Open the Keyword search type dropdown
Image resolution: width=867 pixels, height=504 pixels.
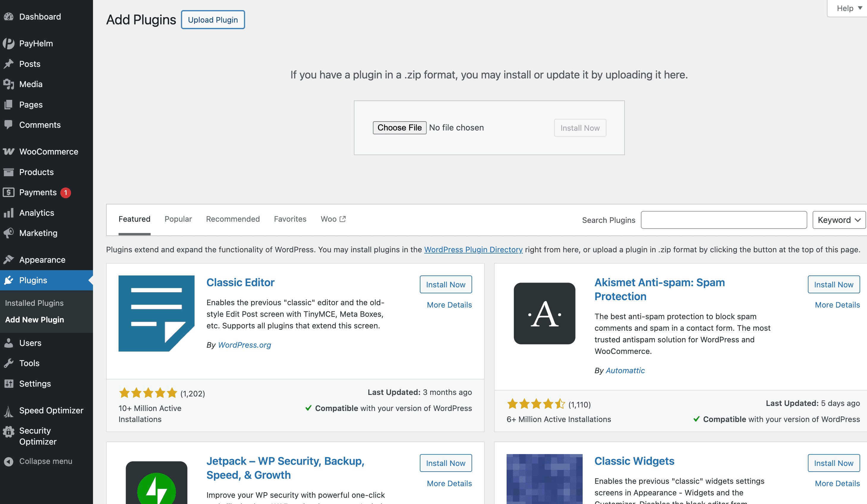pyautogui.click(x=838, y=220)
